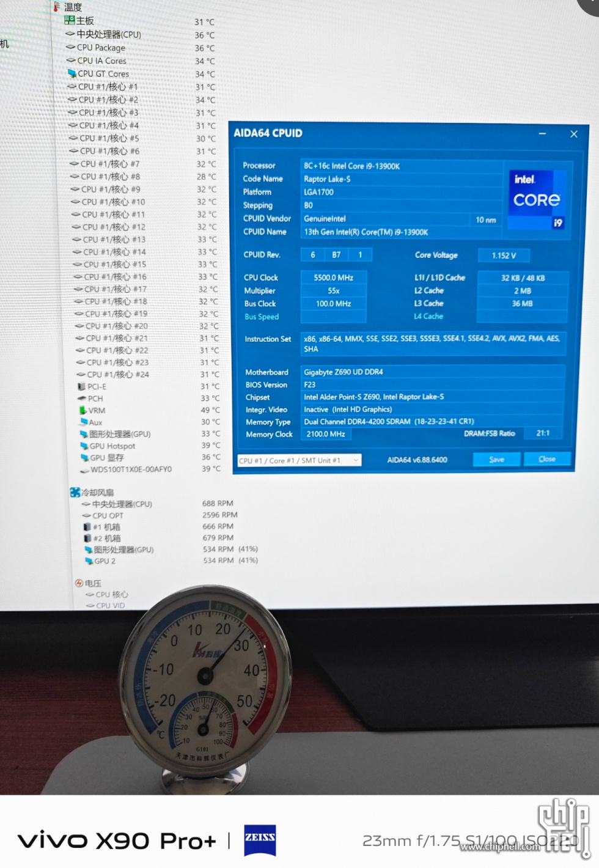Click the CPU #1/核心 #24 sensor icon

(81, 374)
